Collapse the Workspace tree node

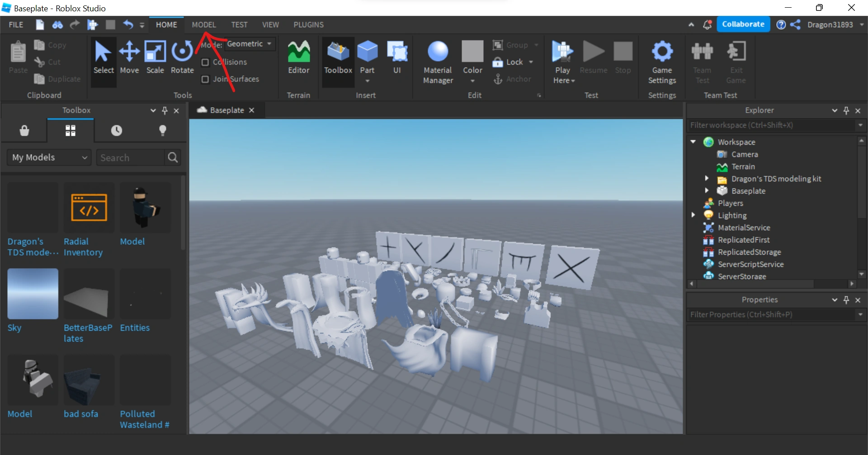pos(693,142)
